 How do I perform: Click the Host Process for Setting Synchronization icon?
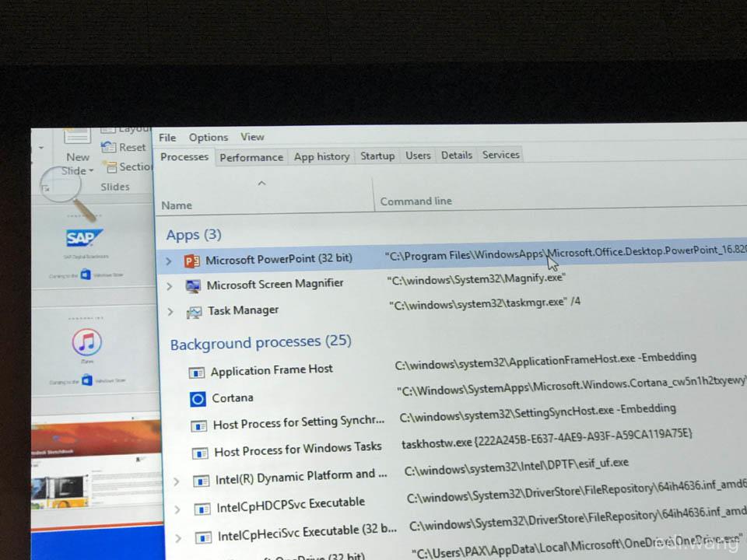(x=199, y=426)
